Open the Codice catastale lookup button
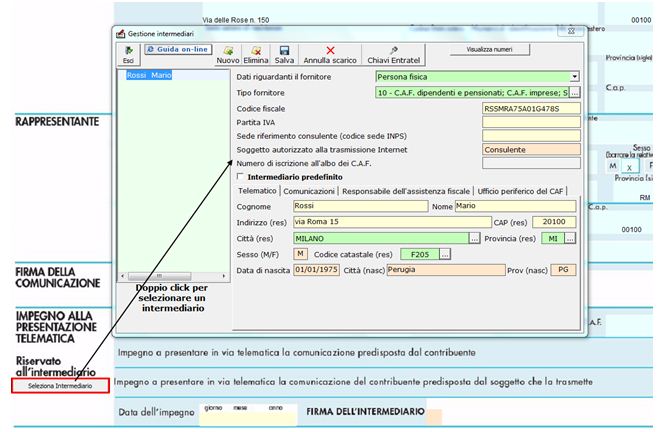This screenshot has height=432, width=658. tap(445, 254)
